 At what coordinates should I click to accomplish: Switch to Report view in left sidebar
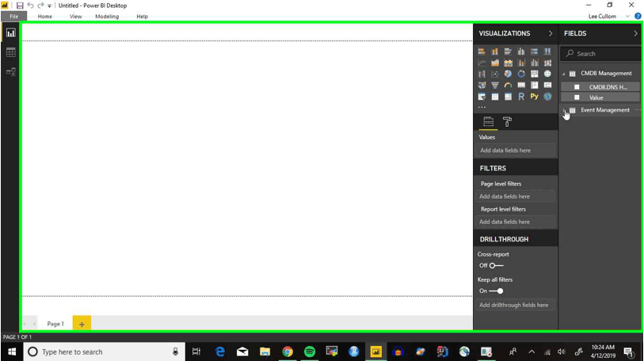pos(10,33)
